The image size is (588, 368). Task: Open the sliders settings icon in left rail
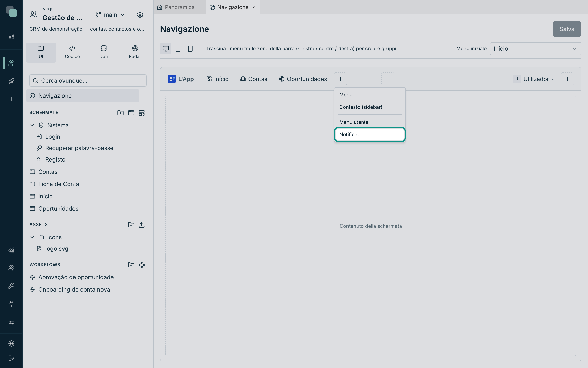coord(11,322)
